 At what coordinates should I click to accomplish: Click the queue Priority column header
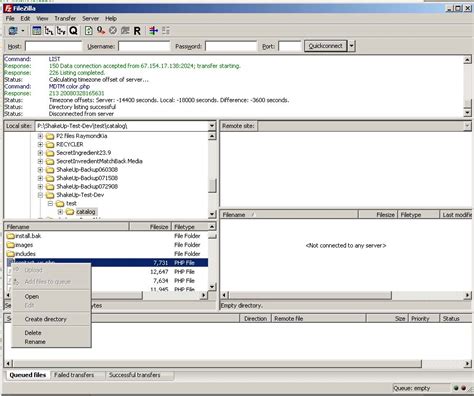[424, 319]
